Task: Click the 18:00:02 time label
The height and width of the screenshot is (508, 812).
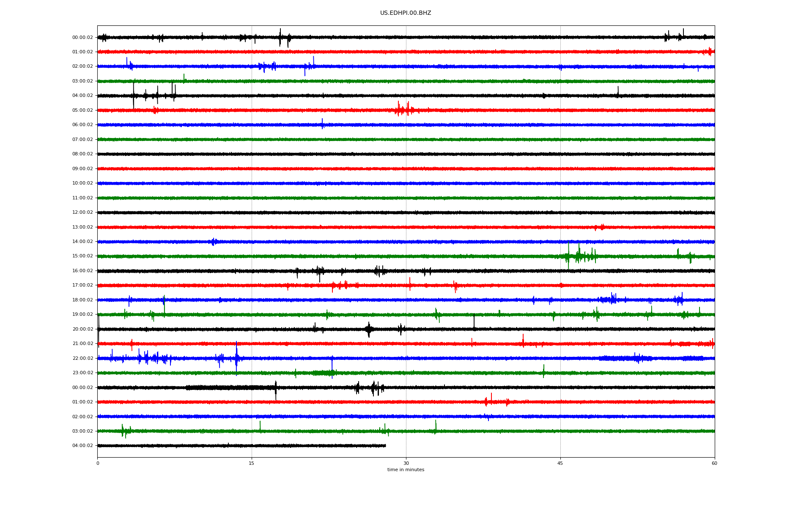Action: pyautogui.click(x=82, y=300)
